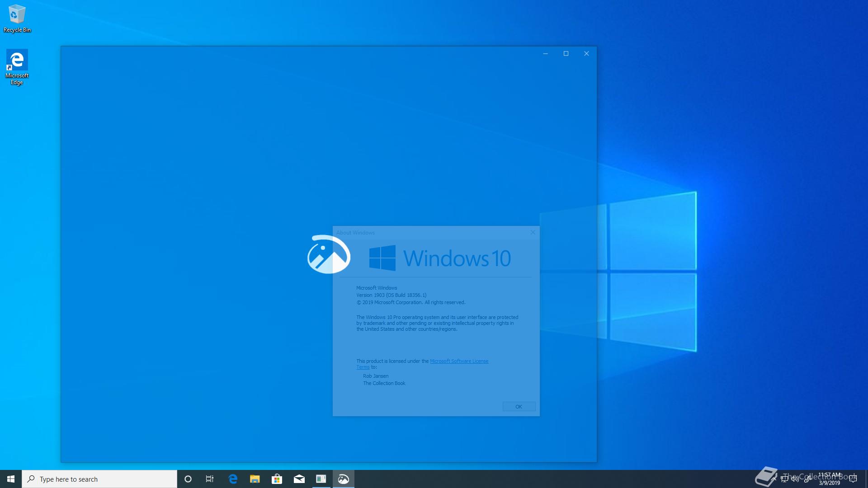This screenshot has height=488, width=868.
Task: Click OK in About Windows dialog
Action: point(519,407)
